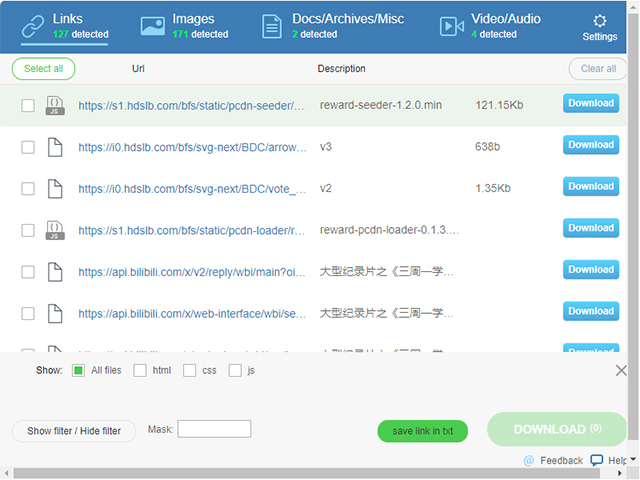Viewport: 640px width, 480px height.
Task: Click the reward-seeder-1.2.0.min description text
Action: coord(381,105)
